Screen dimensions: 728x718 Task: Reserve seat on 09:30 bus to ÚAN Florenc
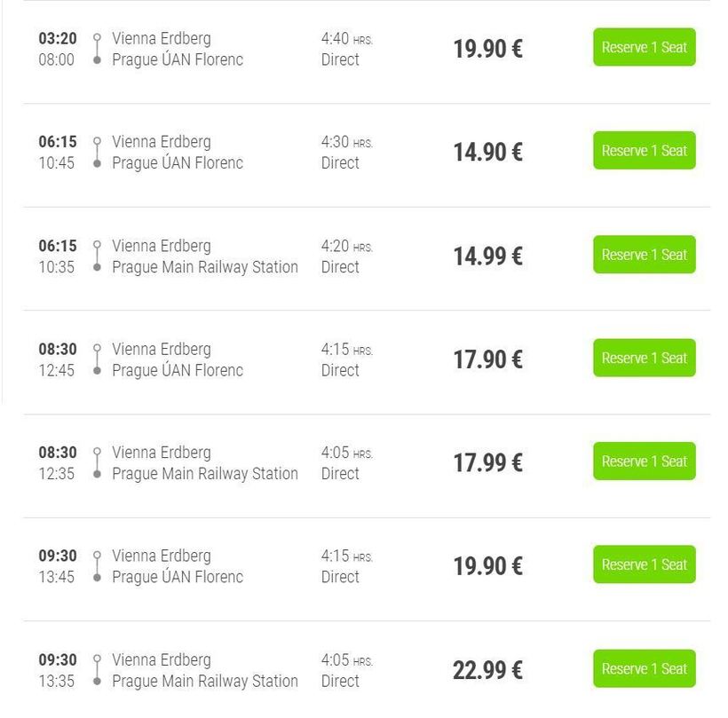(x=644, y=564)
